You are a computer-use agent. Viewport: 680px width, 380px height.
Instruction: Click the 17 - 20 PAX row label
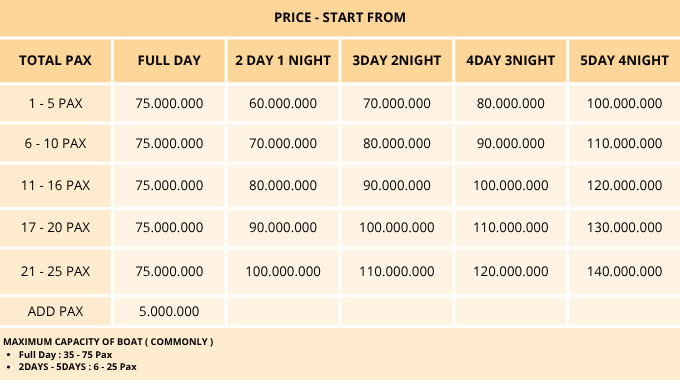pyautogui.click(x=55, y=227)
